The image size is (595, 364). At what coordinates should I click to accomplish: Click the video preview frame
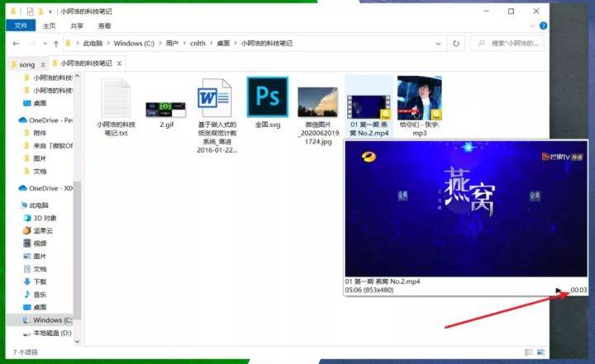(x=466, y=209)
